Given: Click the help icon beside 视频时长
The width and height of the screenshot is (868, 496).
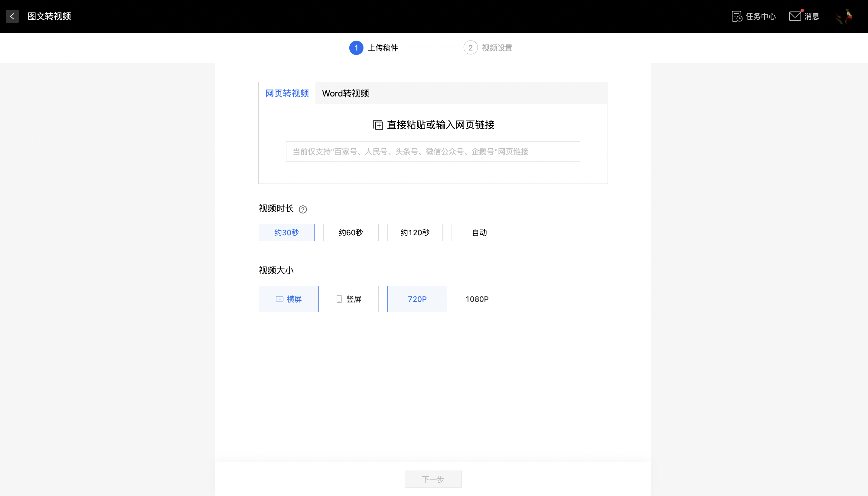Looking at the screenshot, I should (x=303, y=209).
